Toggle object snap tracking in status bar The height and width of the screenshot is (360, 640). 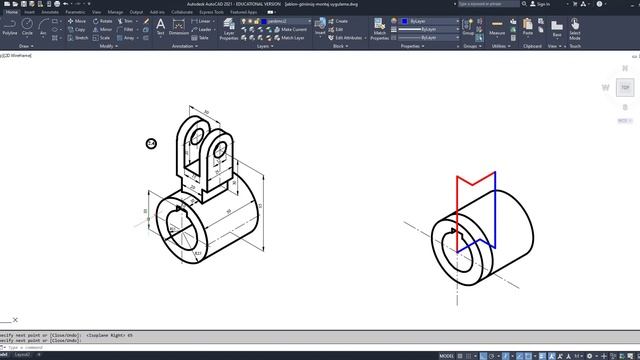tap(520, 356)
